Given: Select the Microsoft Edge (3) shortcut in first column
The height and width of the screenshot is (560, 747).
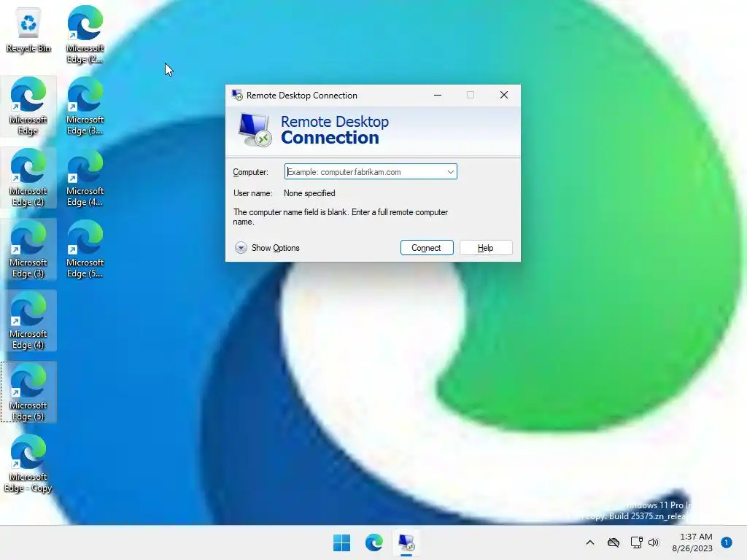Looking at the screenshot, I should [x=28, y=249].
